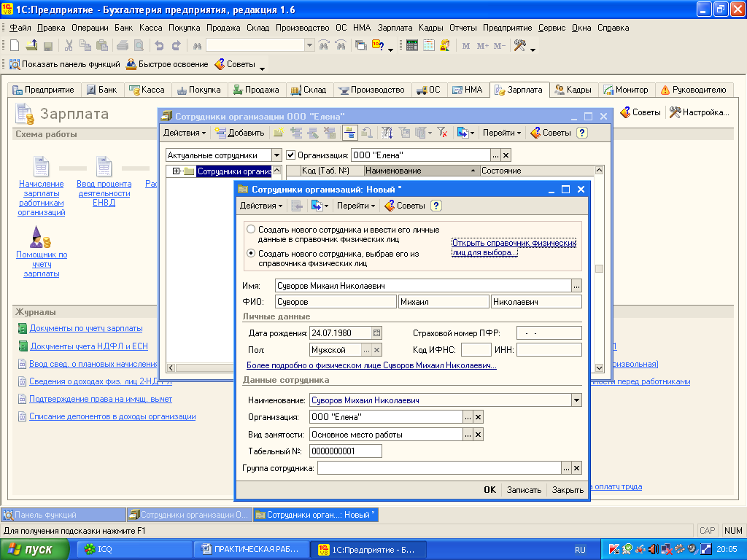Open the Актуальные сотрудники dropdown
The image size is (747, 560).
[276, 155]
